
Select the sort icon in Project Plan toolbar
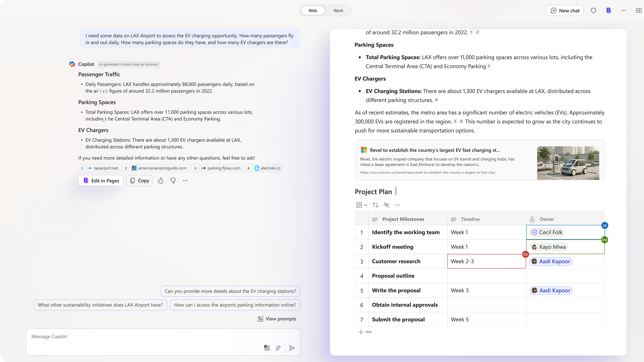click(375, 205)
